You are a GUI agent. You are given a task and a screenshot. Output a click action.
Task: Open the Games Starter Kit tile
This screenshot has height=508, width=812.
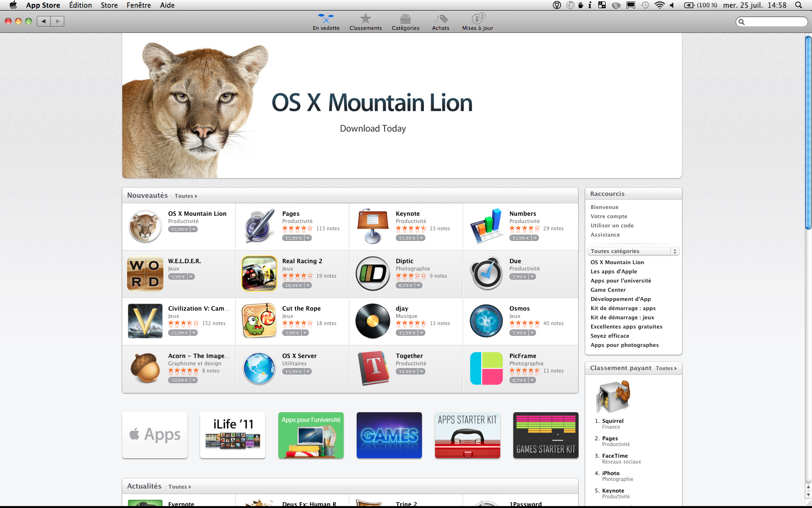(546, 435)
